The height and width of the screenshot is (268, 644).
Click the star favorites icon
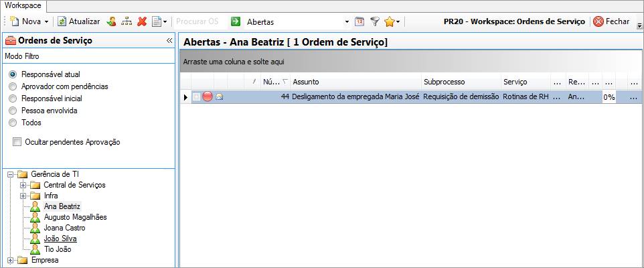(389, 21)
